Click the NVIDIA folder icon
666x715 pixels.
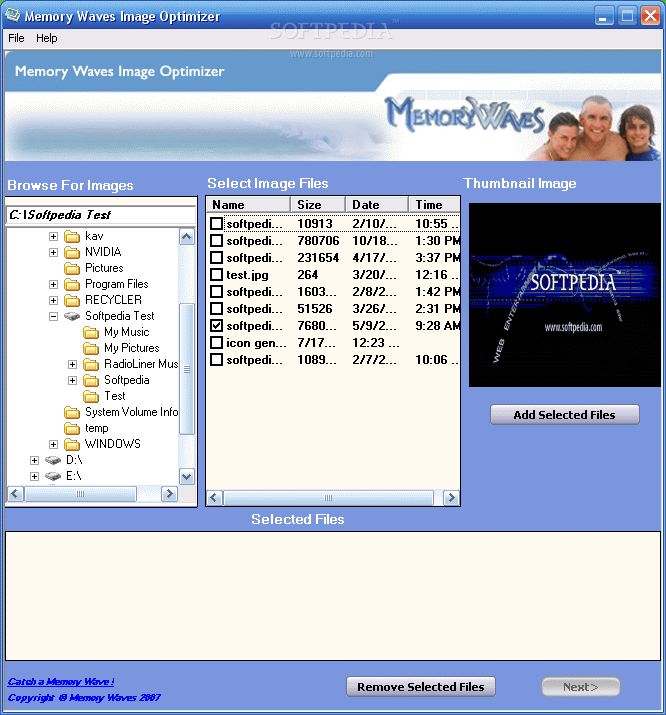coord(72,252)
